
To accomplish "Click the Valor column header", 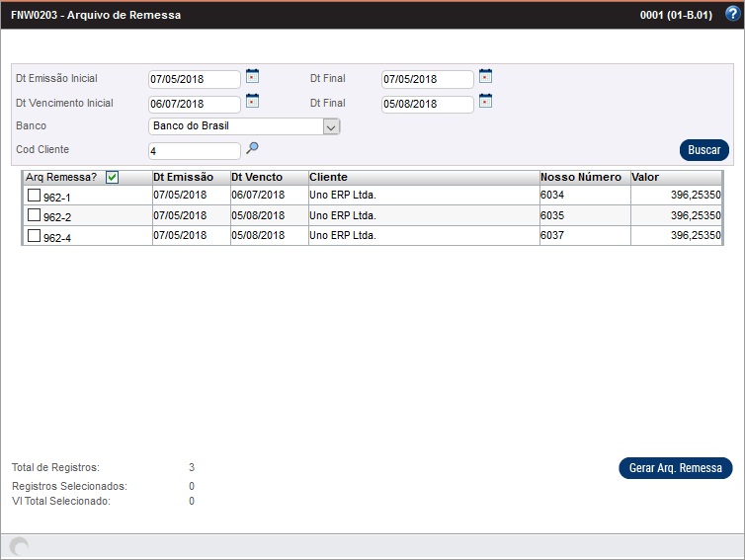I will [x=645, y=177].
